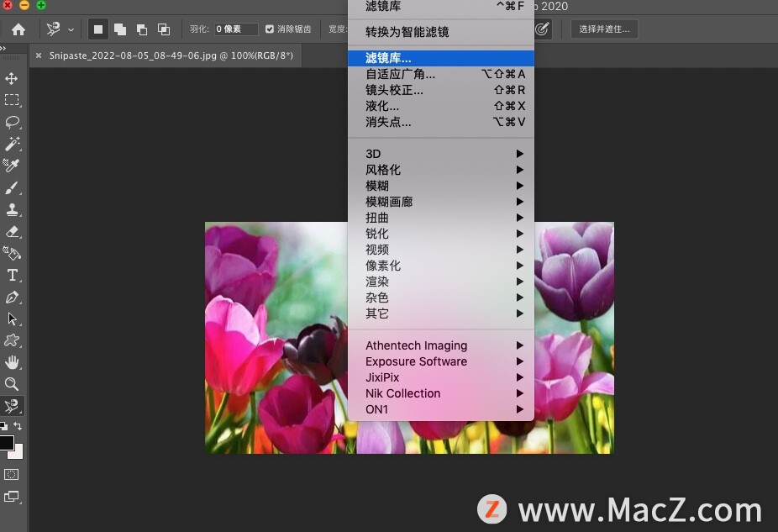Expand the 渲染 submenu
Screen dimensions: 778x532
tap(441, 282)
